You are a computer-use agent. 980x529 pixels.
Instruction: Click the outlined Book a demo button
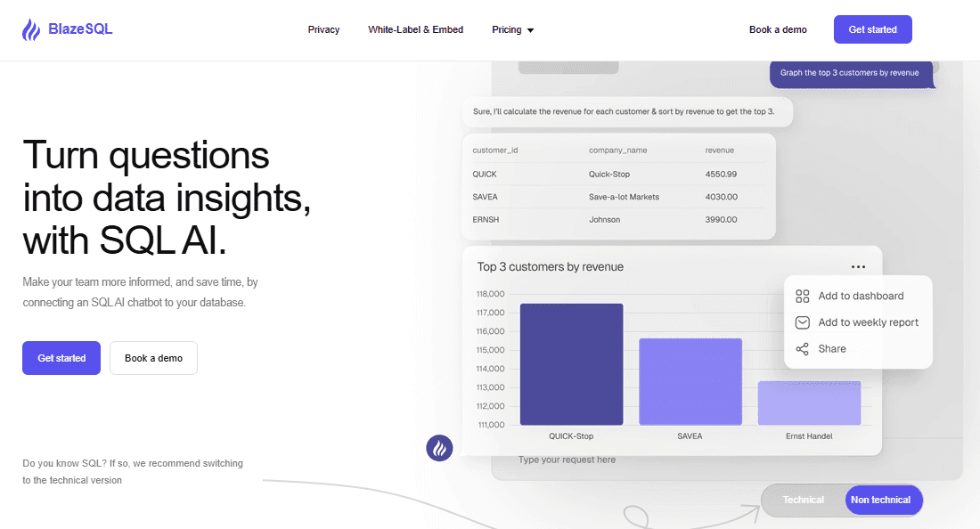click(153, 358)
